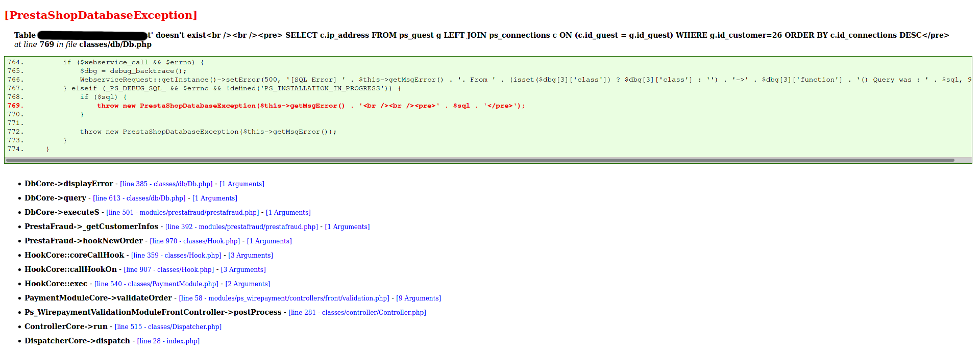Click code line 772 throw new exception
The image size is (980, 352).
tap(208, 132)
